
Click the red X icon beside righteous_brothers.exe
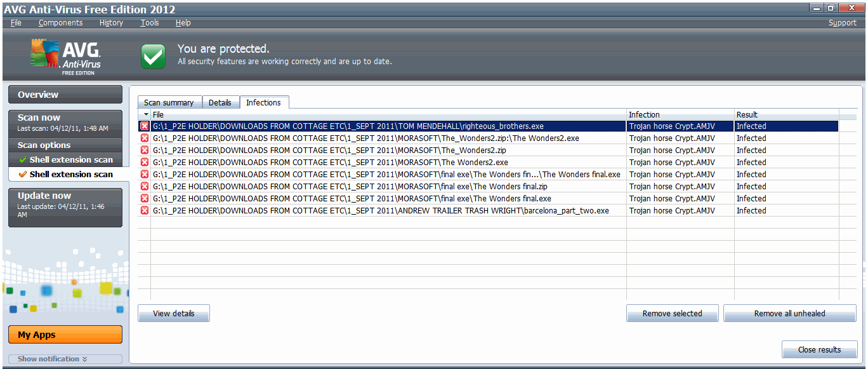click(x=144, y=126)
